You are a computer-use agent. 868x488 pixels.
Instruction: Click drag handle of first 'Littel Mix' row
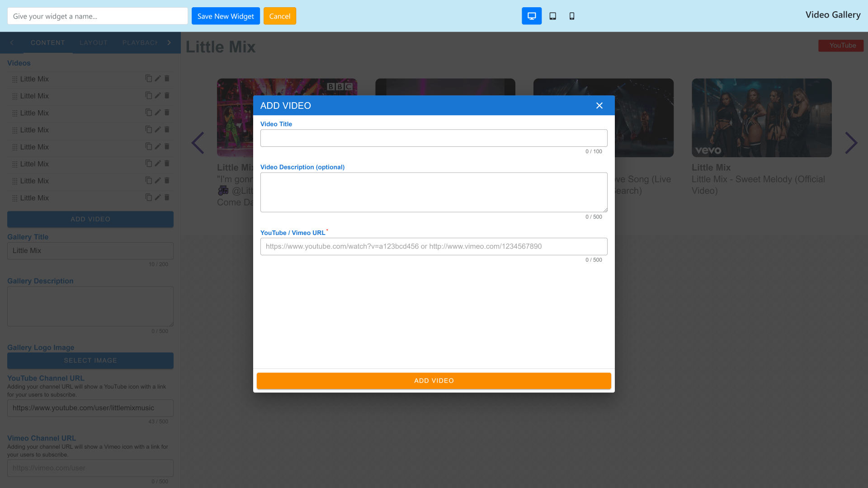click(x=14, y=96)
